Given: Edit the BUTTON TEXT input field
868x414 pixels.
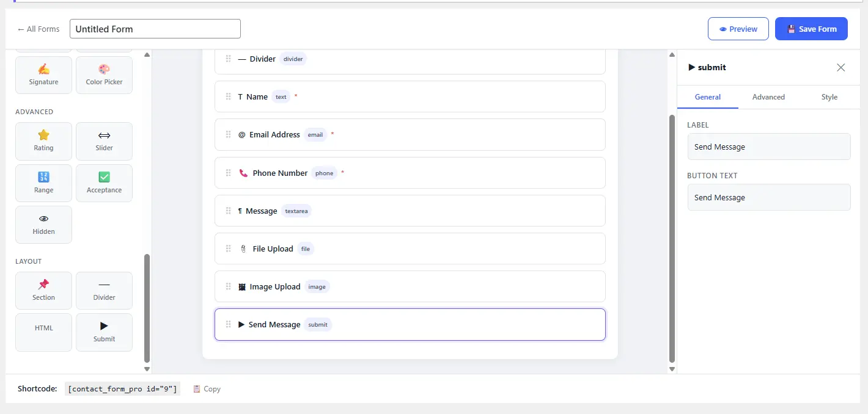Looking at the screenshot, I should point(769,197).
